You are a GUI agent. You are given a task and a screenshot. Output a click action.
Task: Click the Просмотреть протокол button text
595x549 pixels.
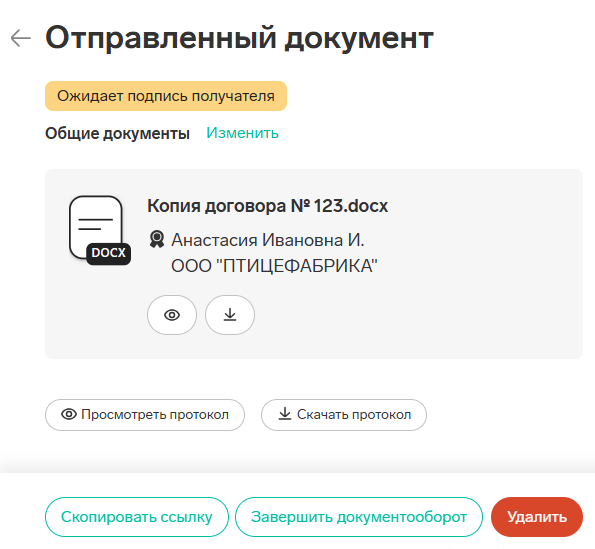click(155, 415)
